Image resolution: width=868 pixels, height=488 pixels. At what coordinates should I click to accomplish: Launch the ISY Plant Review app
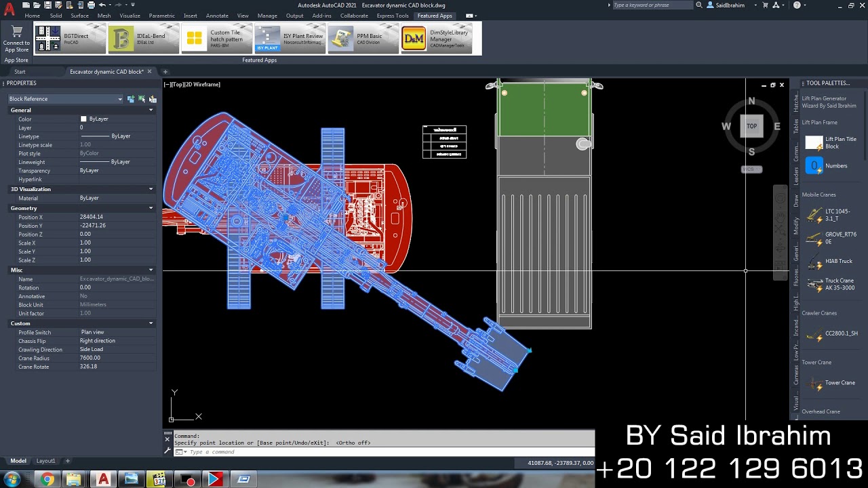click(290, 39)
